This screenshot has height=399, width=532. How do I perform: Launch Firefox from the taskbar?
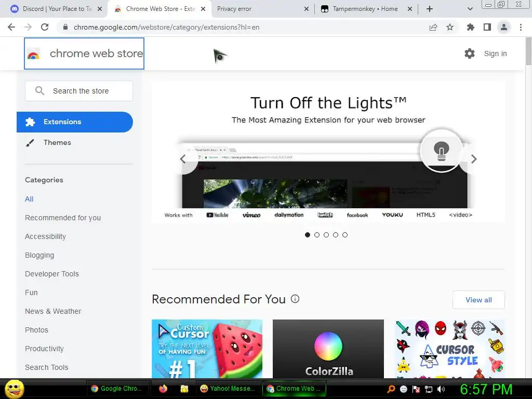(163, 389)
